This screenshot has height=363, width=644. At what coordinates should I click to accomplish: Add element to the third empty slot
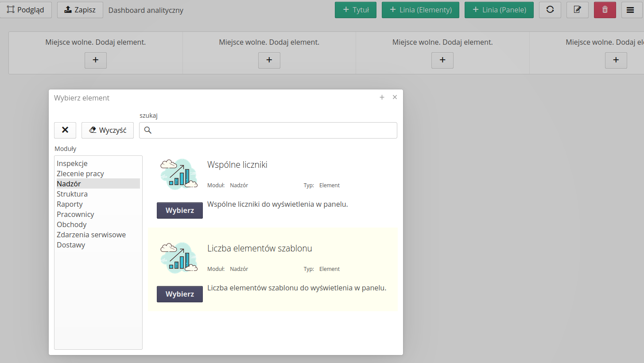[x=442, y=60]
